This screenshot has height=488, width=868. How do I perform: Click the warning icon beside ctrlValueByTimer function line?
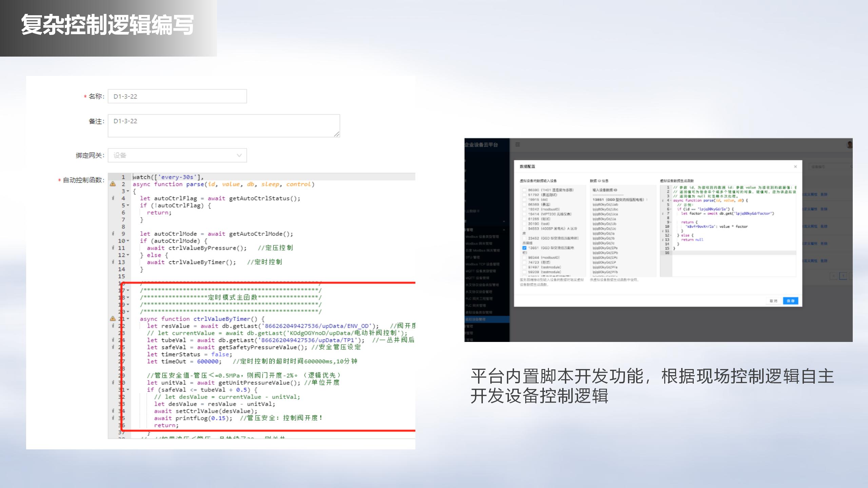pyautogui.click(x=113, y=319)
